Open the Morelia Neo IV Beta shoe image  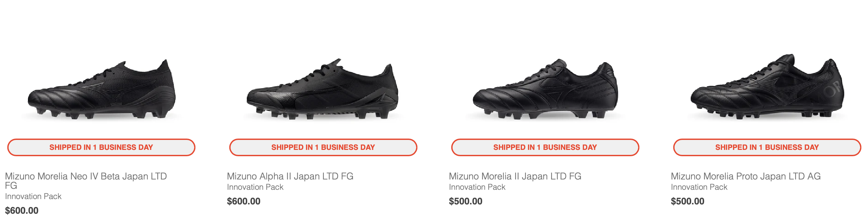tap(101, 89)
